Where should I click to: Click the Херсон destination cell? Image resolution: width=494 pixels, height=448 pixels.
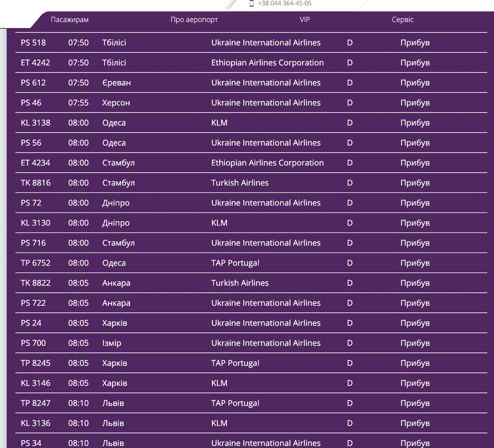click(x=116, y=103)
